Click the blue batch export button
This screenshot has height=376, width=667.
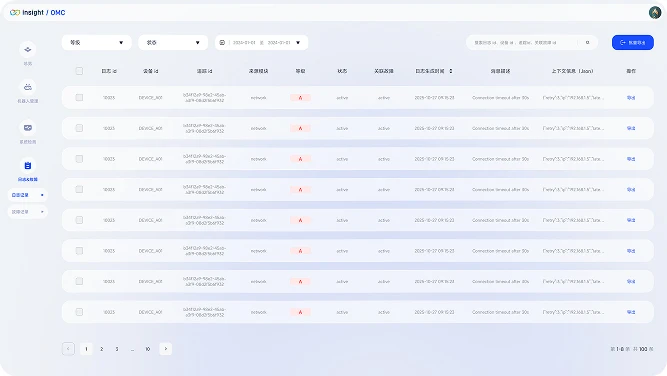tap(633, 43)
